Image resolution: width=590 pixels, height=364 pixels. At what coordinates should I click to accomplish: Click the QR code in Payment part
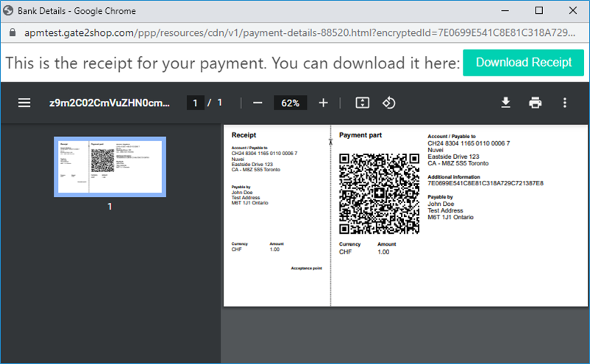point(379,193)
